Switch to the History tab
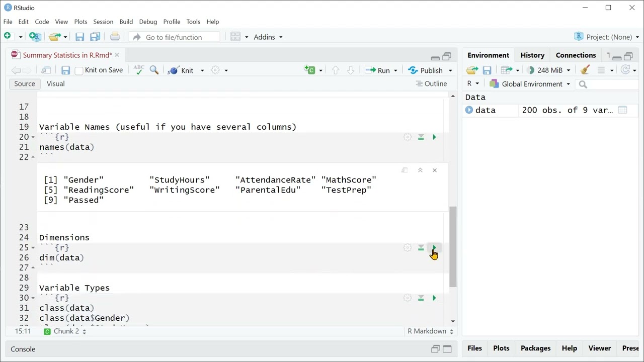This screenshot has height=362, width=644. point(532,55)
